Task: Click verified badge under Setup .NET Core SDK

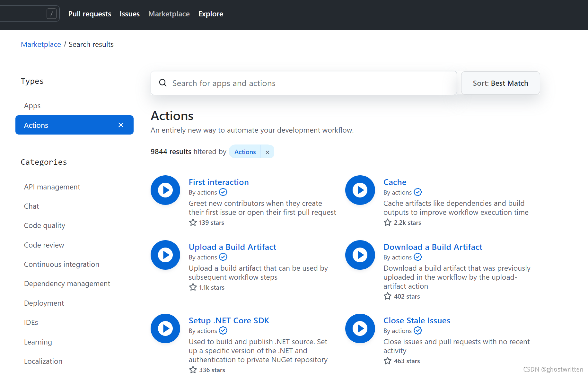Action: pyautogui.click(x=223, y=330)
